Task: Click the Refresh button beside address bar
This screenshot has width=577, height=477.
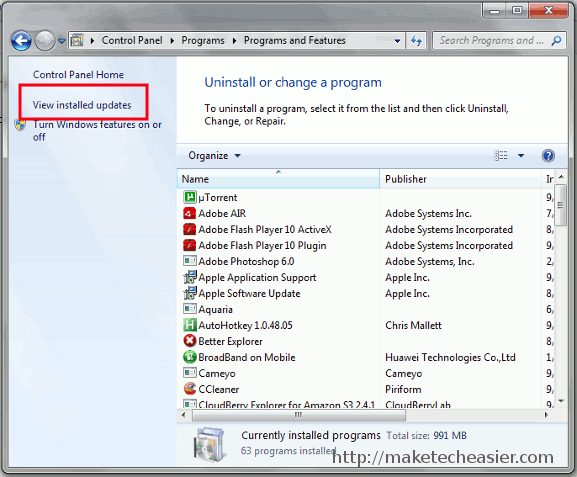Action: (x=416, y=40)
